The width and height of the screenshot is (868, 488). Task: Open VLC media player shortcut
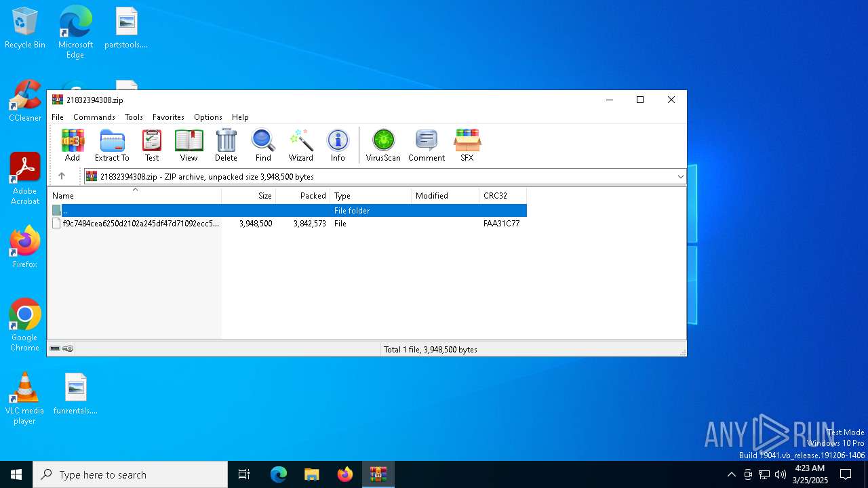click(x=24, y=399)
